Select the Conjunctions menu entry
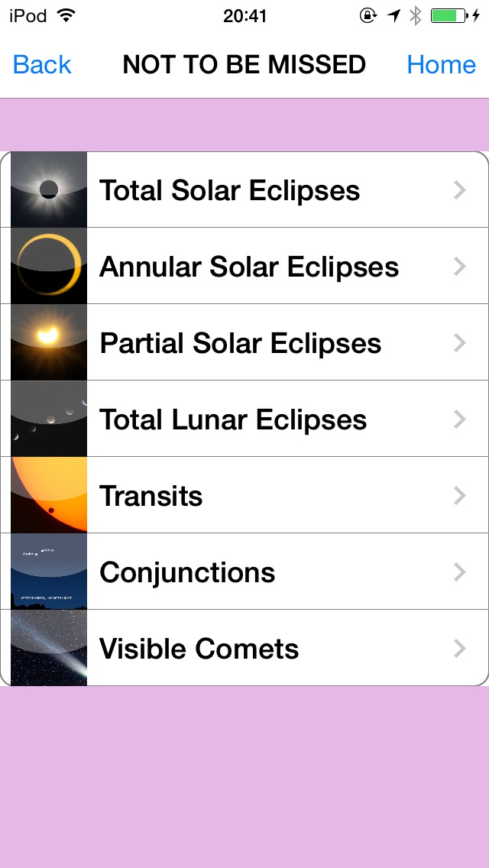The height and width of the screenshot is (868, 489). (187, 572)
